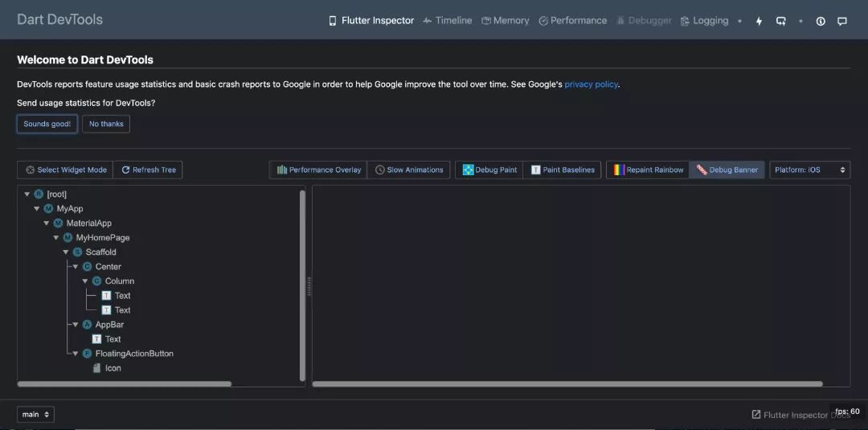Viewport: 868px width, 430px height.
Task: Toggle the Debug Banner
Action: click(727, 170)
